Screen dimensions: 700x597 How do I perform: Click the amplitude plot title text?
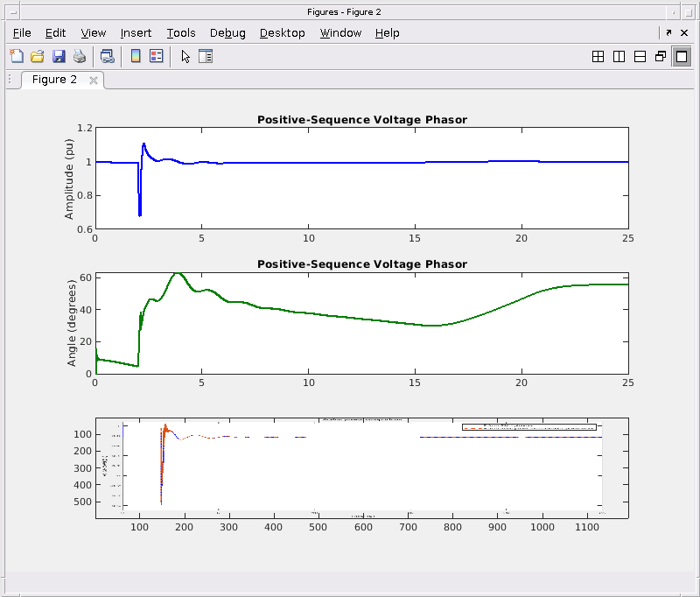point(362,120)
